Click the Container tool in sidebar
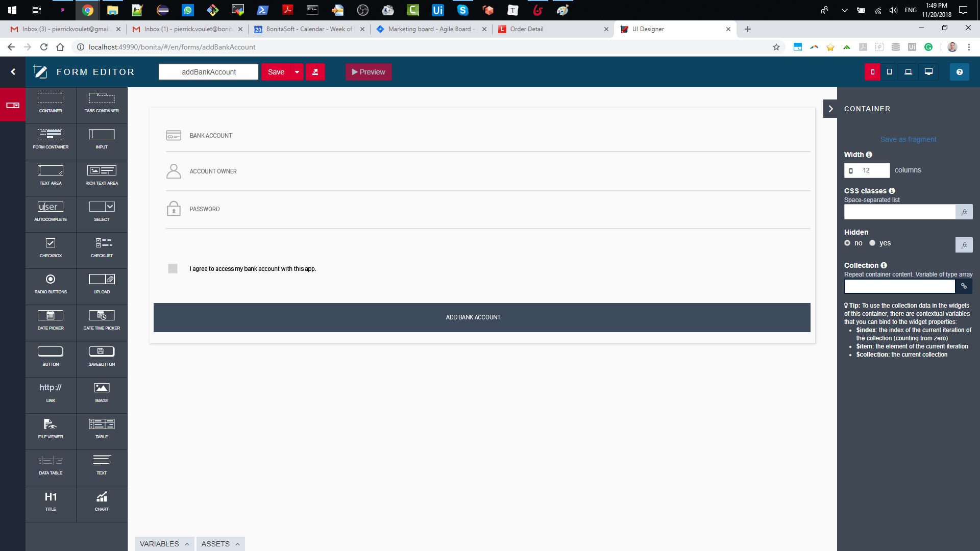980x551 pixels. click(x=51, y=103)
